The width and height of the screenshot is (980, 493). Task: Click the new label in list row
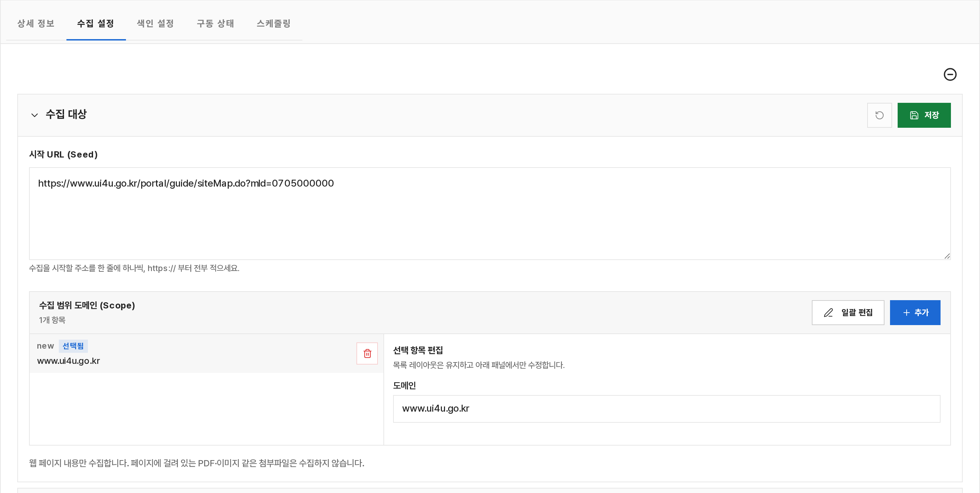pyautogui.click(x=45, y=346)
